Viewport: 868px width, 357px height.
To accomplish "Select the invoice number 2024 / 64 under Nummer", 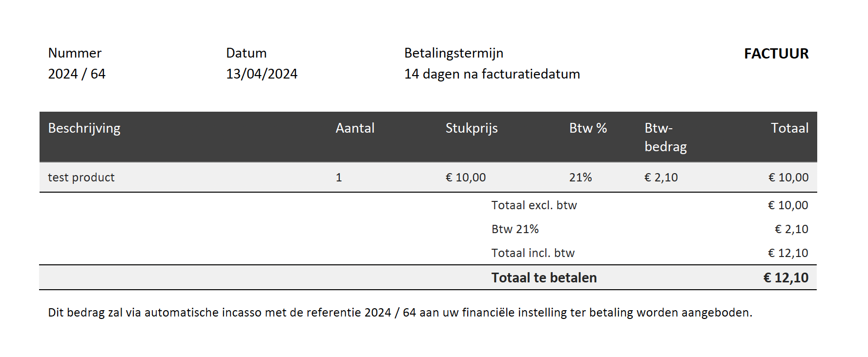I will tap(77, 74).
